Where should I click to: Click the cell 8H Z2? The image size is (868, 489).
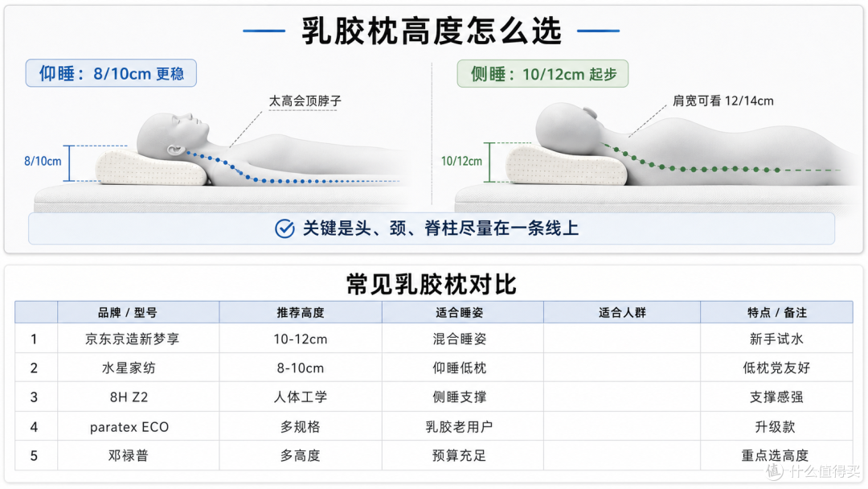coord(138,397)
